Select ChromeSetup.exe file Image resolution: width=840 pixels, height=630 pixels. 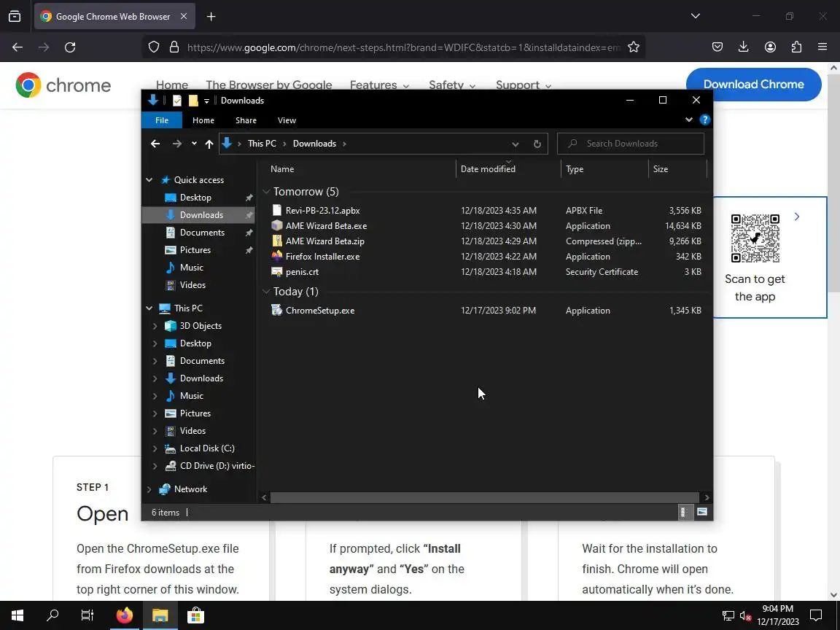coord(320,311)
